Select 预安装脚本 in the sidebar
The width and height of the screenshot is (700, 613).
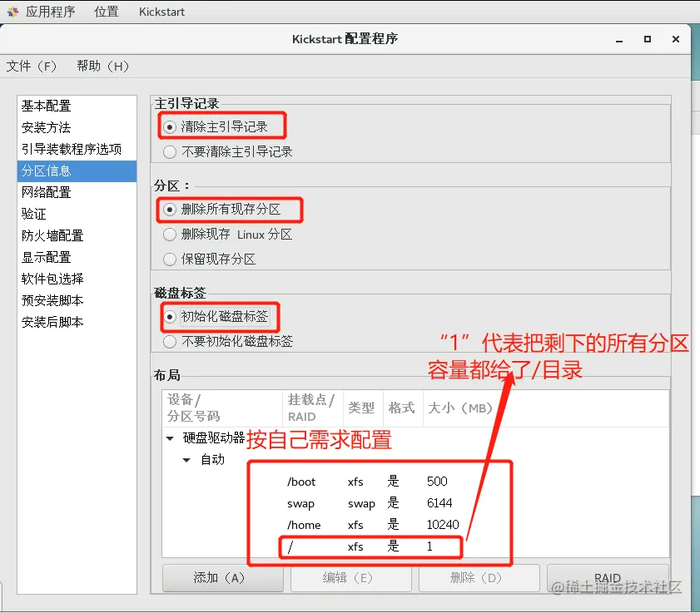77,300
